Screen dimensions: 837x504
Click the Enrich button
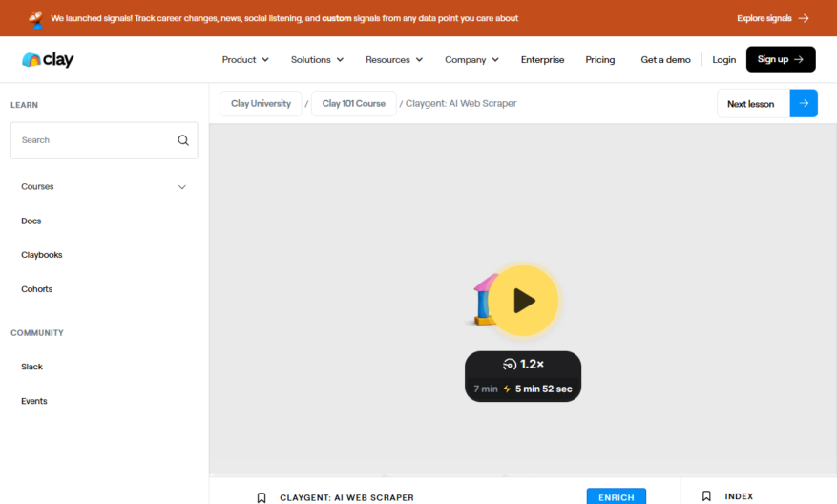[x=616, y=496]
